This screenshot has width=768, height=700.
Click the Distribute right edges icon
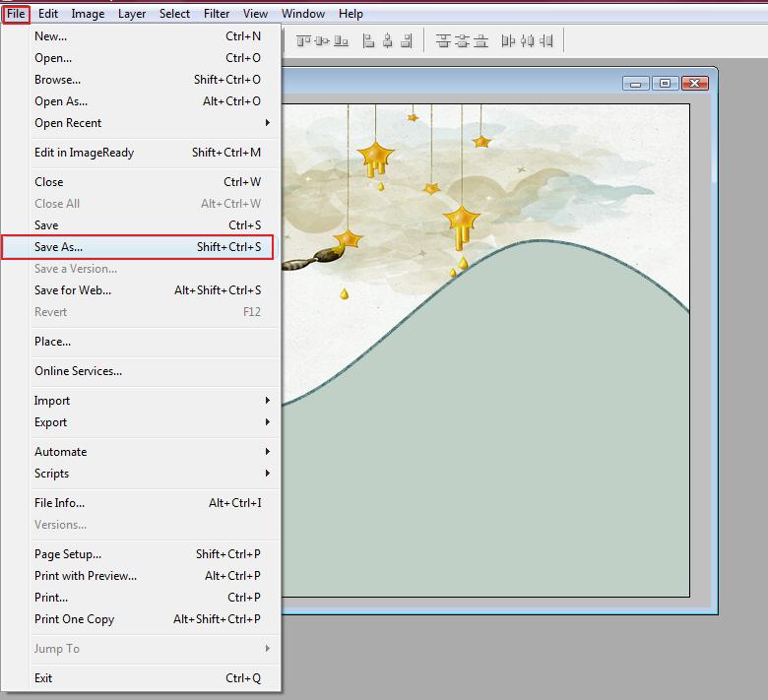[545, 40]
